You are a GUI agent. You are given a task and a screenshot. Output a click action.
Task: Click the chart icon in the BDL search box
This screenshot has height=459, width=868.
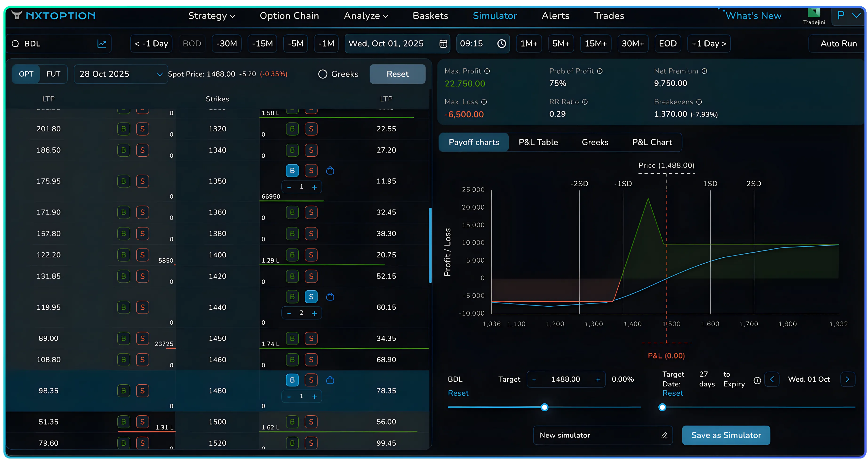pyautogui.click(x=101, y=44)
